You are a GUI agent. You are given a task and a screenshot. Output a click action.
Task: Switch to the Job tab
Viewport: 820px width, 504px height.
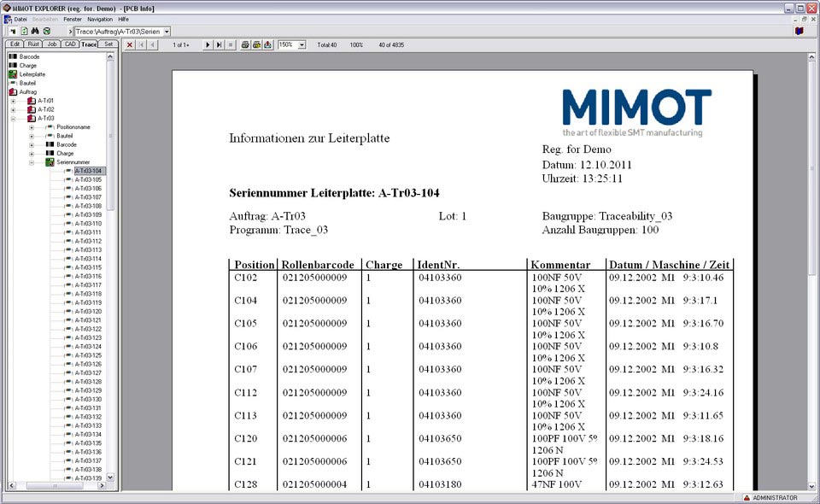[x=52, y=44]
